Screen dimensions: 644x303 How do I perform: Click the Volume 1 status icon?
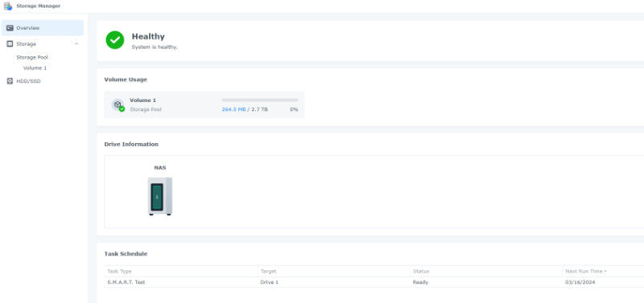coord(118,105)
